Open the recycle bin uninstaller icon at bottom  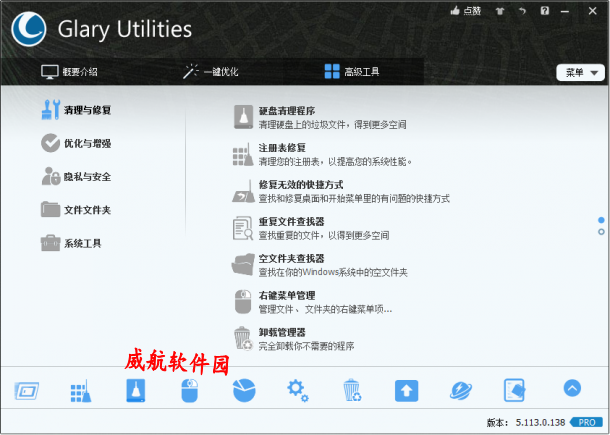point(351,390)
